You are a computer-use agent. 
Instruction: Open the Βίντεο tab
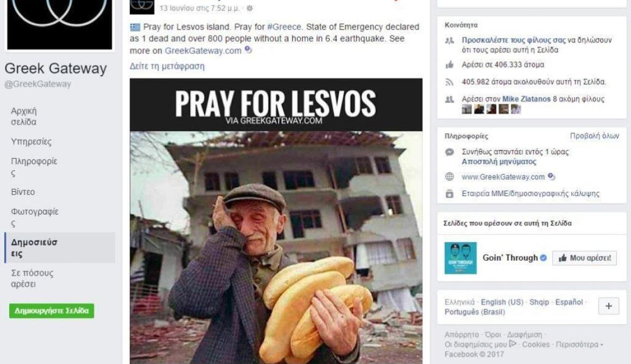click(23, 192)
